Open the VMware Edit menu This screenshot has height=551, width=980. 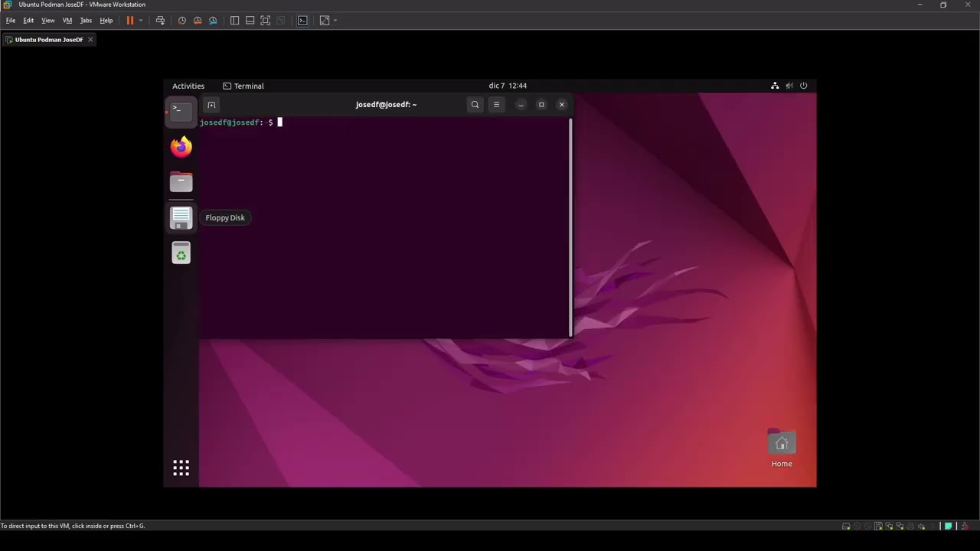28,21
